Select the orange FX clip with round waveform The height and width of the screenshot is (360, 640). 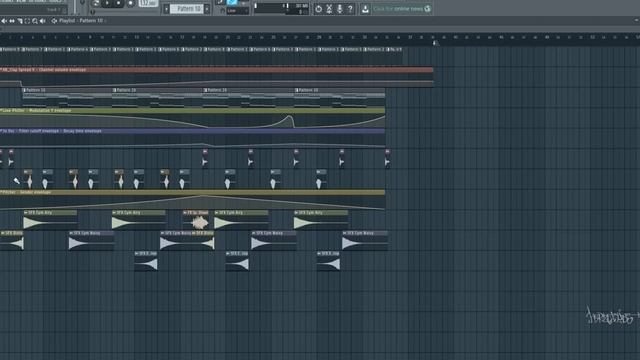click(x=196, y=220)
